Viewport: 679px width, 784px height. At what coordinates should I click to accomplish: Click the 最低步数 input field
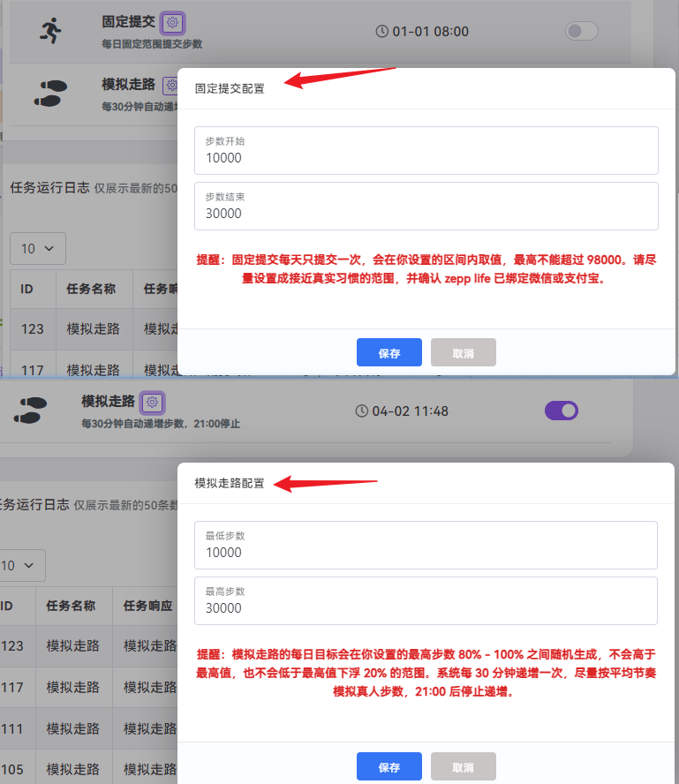click(x=426, y=545)
